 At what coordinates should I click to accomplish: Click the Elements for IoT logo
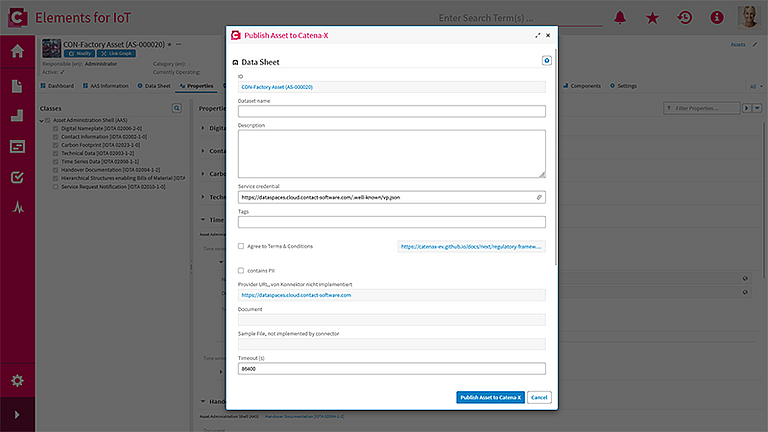pos(18,18)
